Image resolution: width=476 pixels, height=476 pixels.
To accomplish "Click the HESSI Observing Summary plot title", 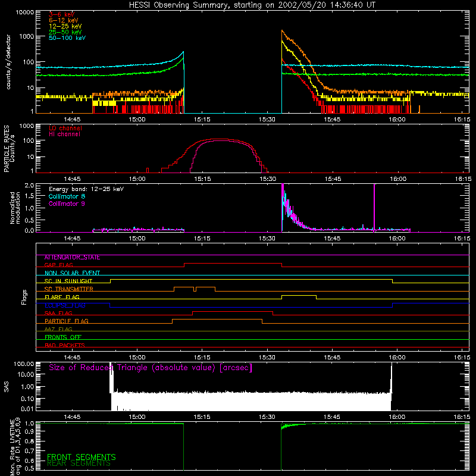I will pos(252,5).
